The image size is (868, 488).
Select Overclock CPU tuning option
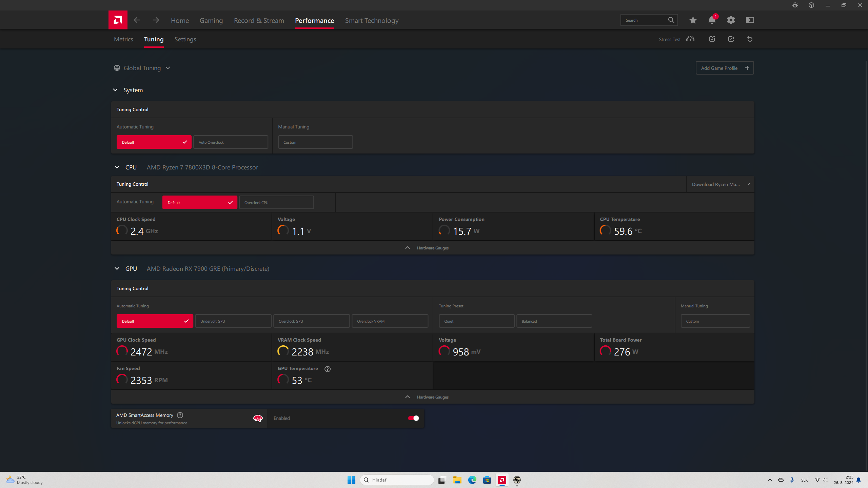point(276,202)
